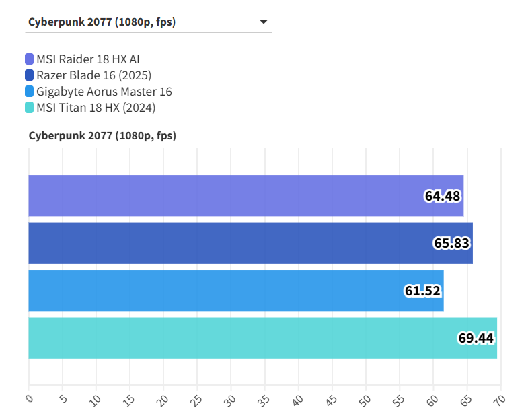
Task: Click the chart title above the bars
Action: pyautogui.click(x=102, y=135)
